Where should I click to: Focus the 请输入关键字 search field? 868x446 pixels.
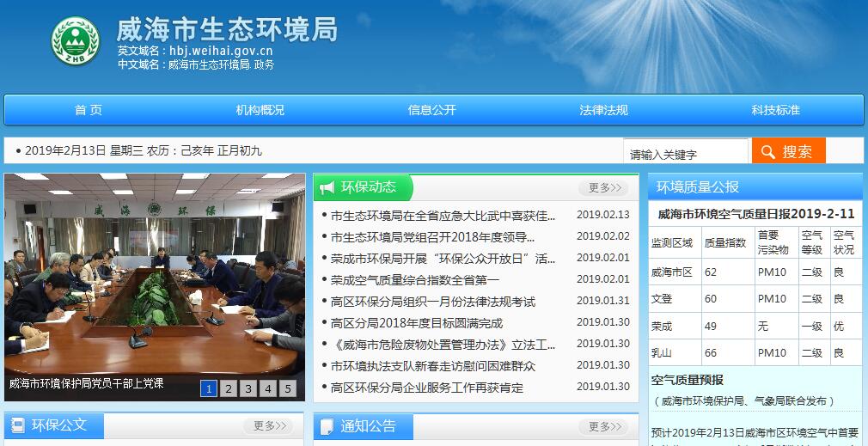tap(685, 151)
